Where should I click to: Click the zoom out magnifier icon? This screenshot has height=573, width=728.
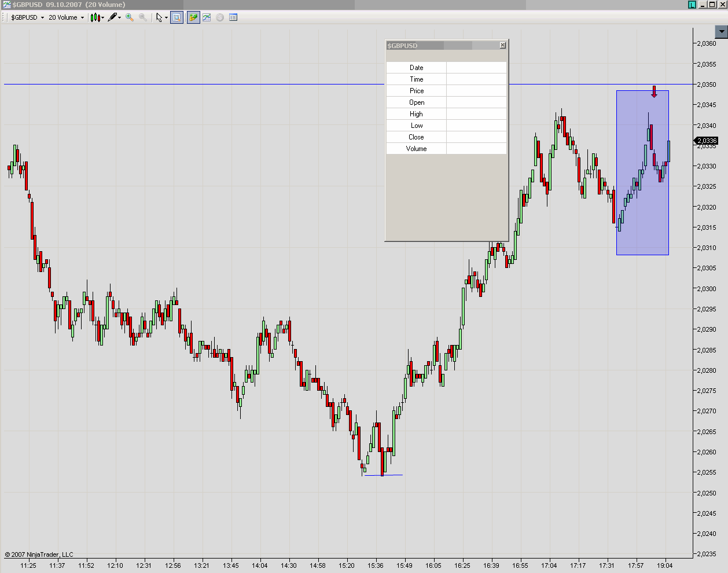point(143,17)
